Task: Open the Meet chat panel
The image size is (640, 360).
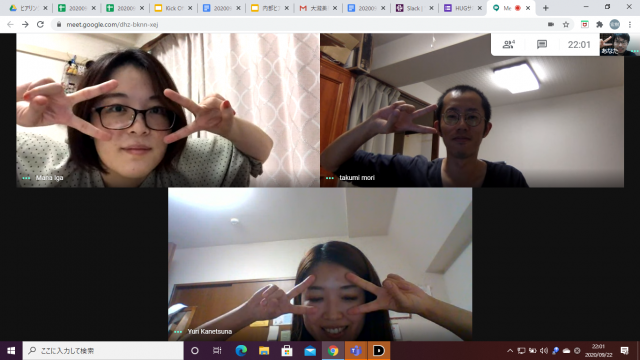Action: pos(542,44)
